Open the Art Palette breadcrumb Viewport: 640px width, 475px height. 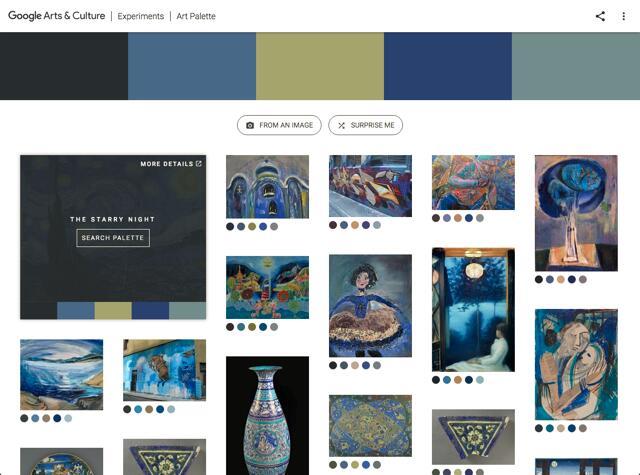click(x=196, y=16)
